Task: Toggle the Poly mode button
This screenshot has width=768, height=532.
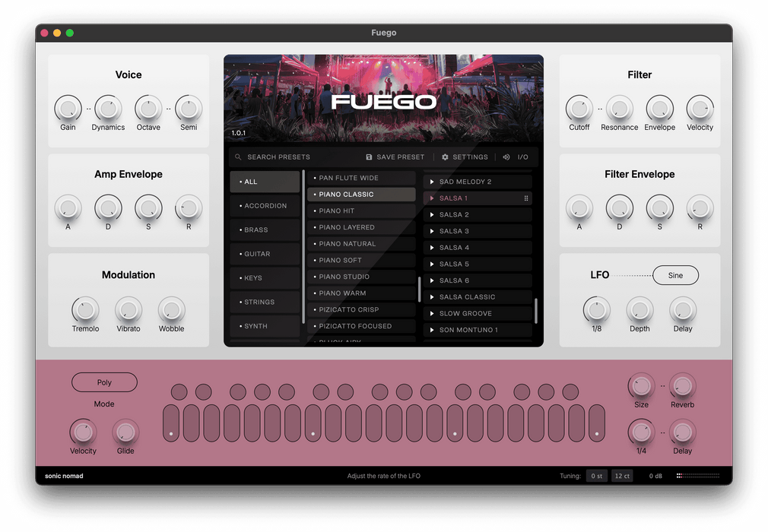Action: 104,382
